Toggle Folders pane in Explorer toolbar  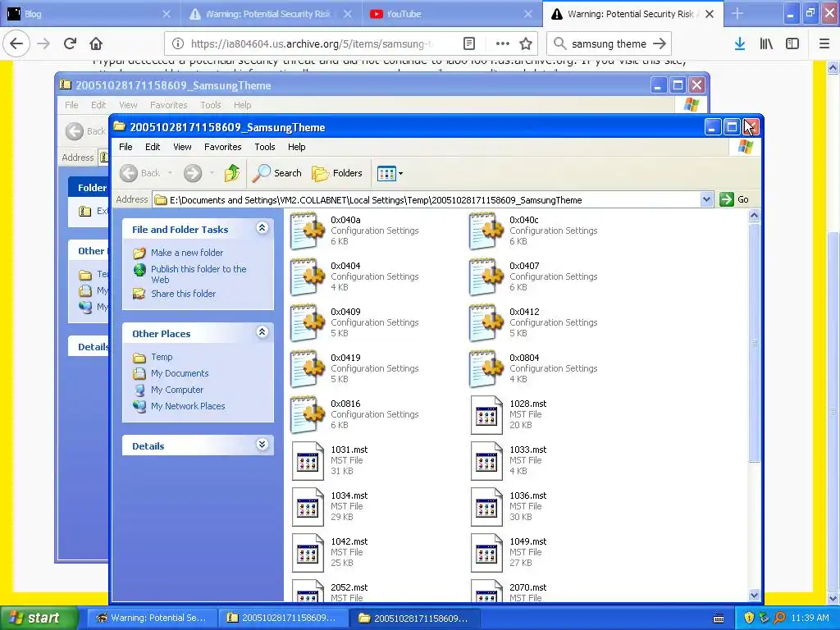click(x=337, y=173)
